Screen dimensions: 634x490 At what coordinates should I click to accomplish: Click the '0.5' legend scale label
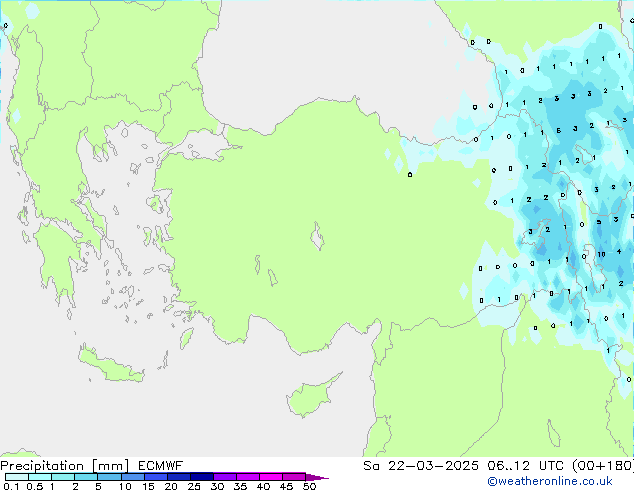click(35, 486)
